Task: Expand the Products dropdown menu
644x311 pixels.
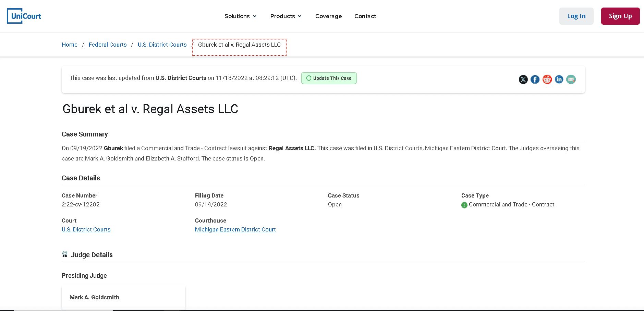Action: click(286, 16)
